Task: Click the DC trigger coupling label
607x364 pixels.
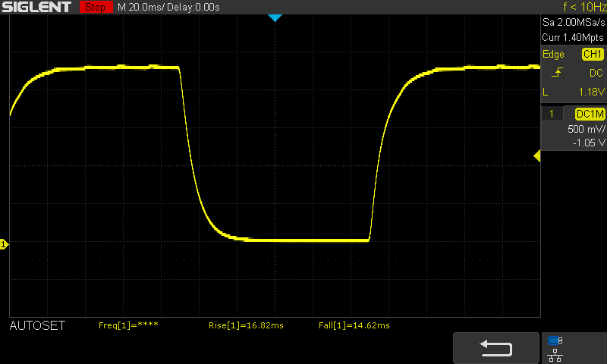Action: click(596, 73)
